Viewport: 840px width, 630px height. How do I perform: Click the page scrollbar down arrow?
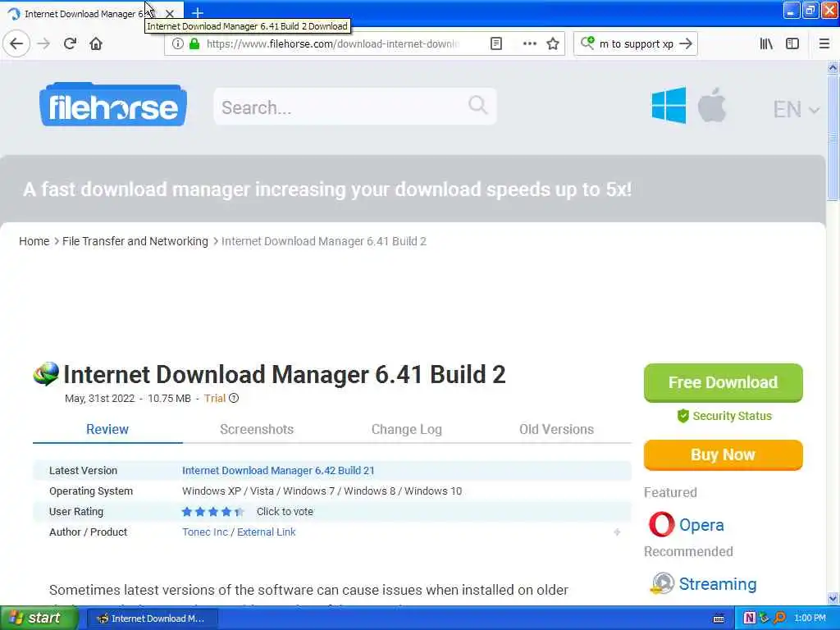(833, 598)
